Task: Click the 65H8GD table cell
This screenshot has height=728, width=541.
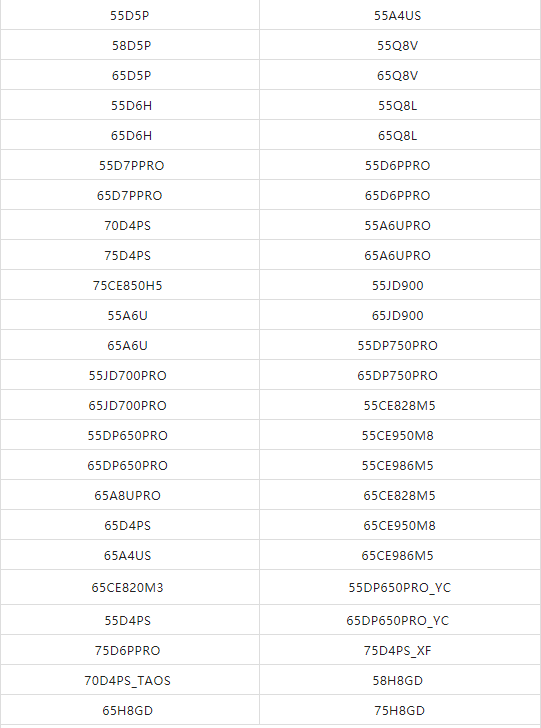Action: click(x=130, y=710)
